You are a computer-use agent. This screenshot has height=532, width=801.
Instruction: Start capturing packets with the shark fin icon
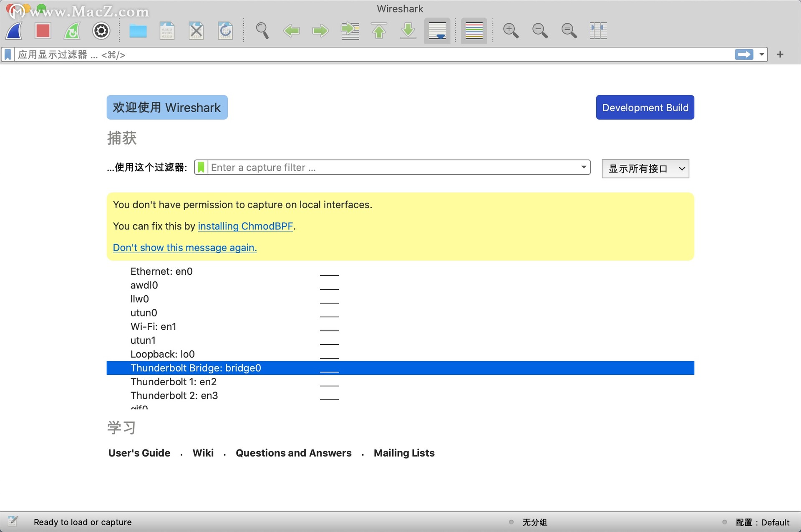click(15, 31)
